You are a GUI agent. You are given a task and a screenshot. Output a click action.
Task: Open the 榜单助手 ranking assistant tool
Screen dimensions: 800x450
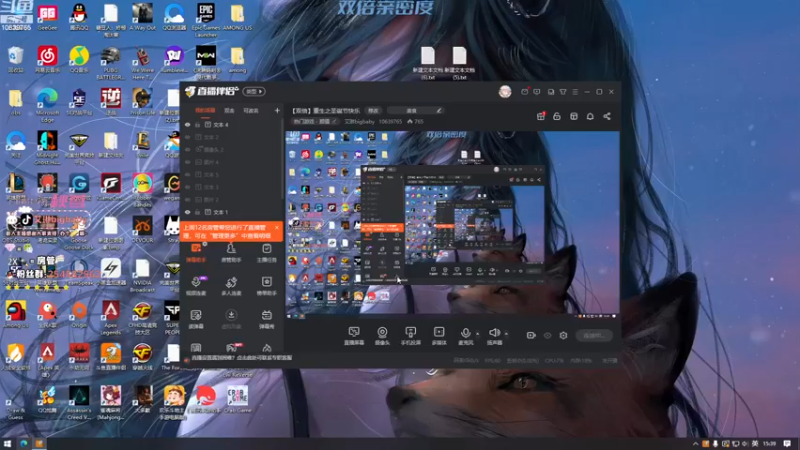(x=266, y=286)
